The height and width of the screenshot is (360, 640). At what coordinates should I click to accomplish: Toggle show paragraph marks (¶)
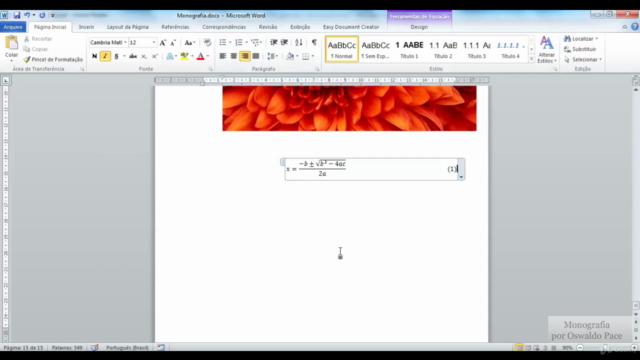(x=314, y=42)
